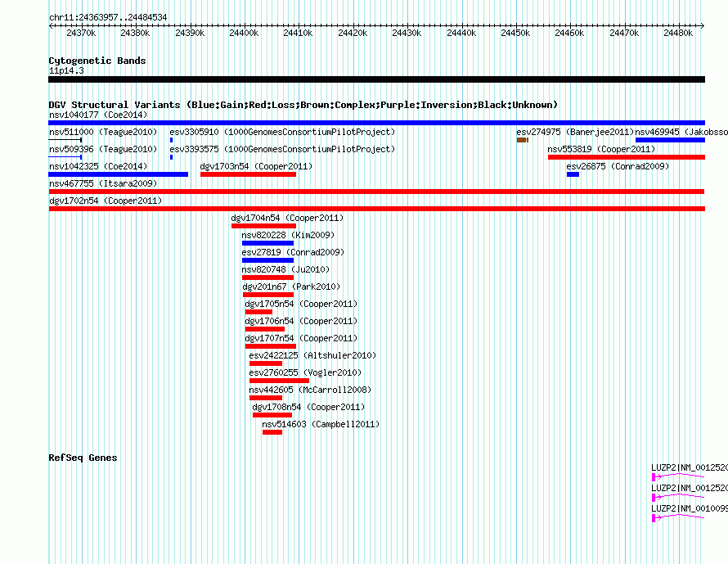Click the nsv467755 (Itsara2009) label
This screenshot has width=728, height=564.
[x=103, y=183]
